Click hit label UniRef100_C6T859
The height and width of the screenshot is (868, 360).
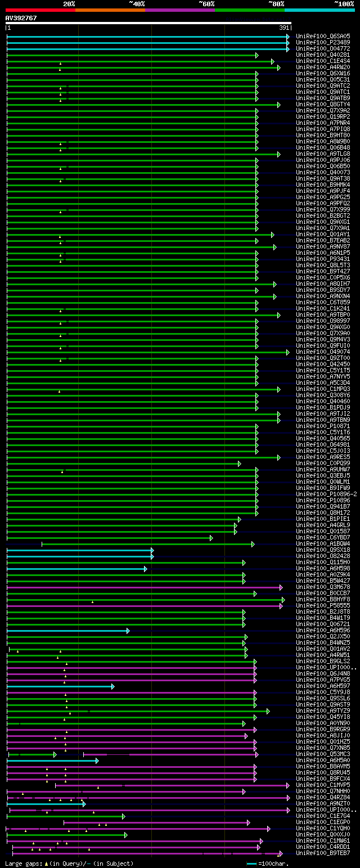[323, 302]
